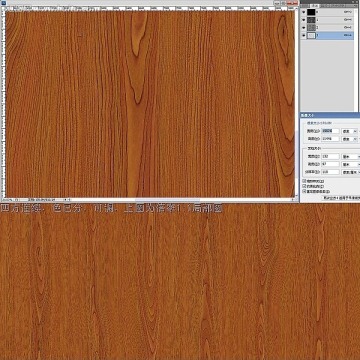Select the second channel's dark gray thumbnail
Screen dimensions: 360x360
[311, 20]
